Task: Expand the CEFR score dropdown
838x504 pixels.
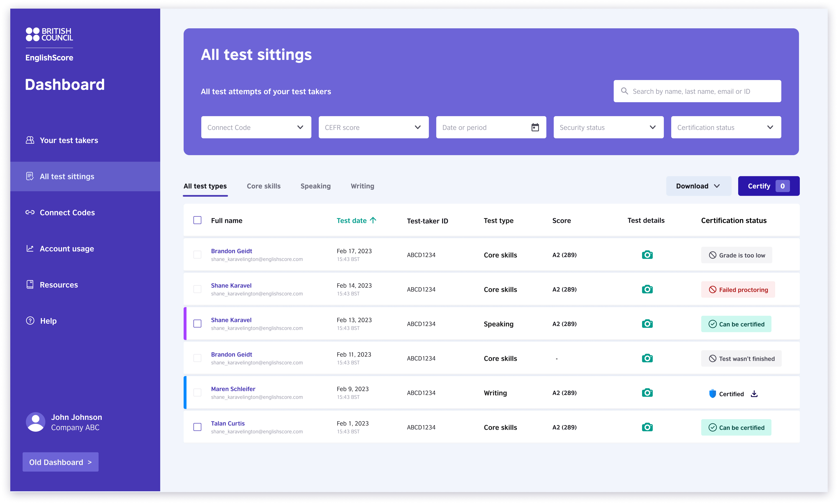Action: (x=373, y=127)
